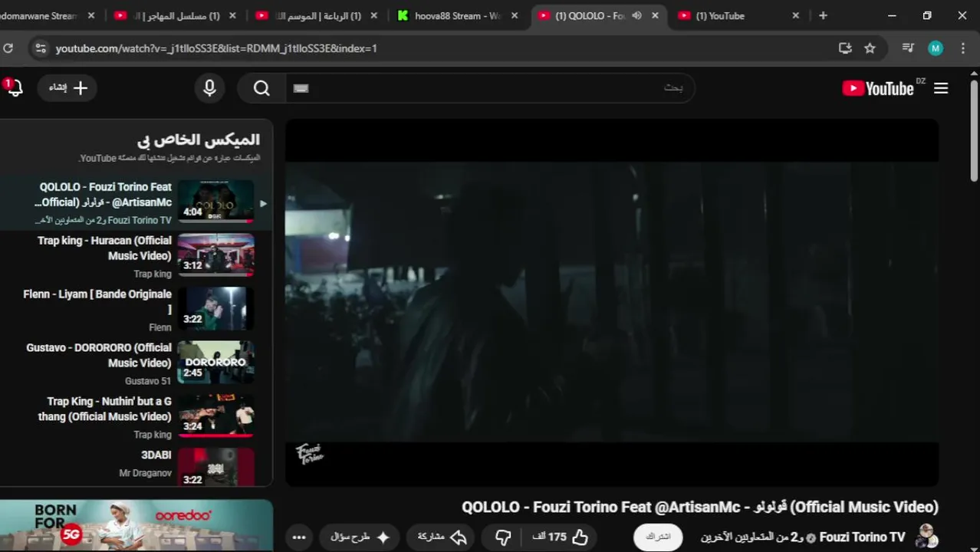Open the media control icon in Chrome toolbar
Screen dimensions: 980x552
pyautogui.click(x=908, y=48)
